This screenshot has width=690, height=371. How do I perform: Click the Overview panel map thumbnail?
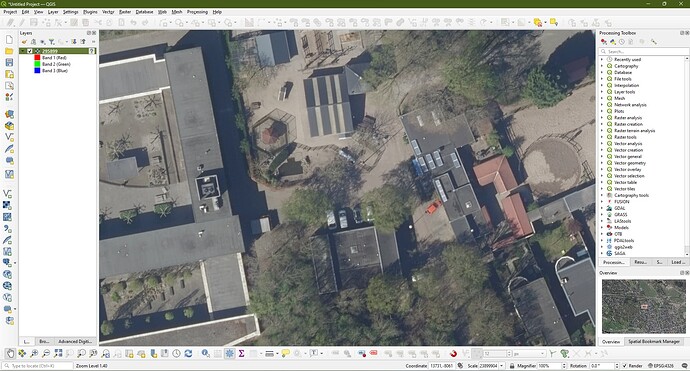(x=643, y=306)
